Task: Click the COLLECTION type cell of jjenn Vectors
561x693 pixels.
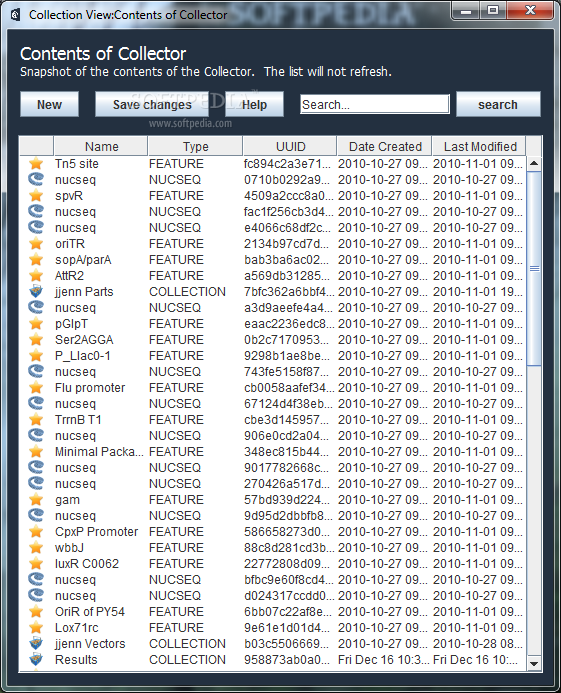Action: (187, 644)
